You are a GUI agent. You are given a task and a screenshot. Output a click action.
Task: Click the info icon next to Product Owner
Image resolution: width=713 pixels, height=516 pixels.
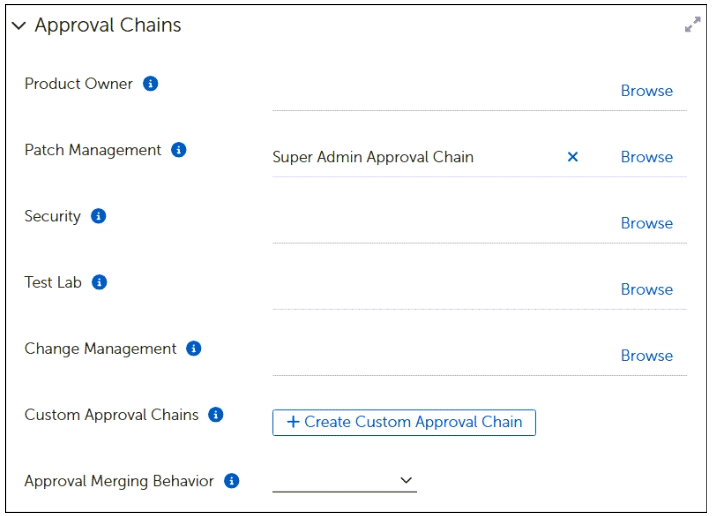tap(151, 84)
